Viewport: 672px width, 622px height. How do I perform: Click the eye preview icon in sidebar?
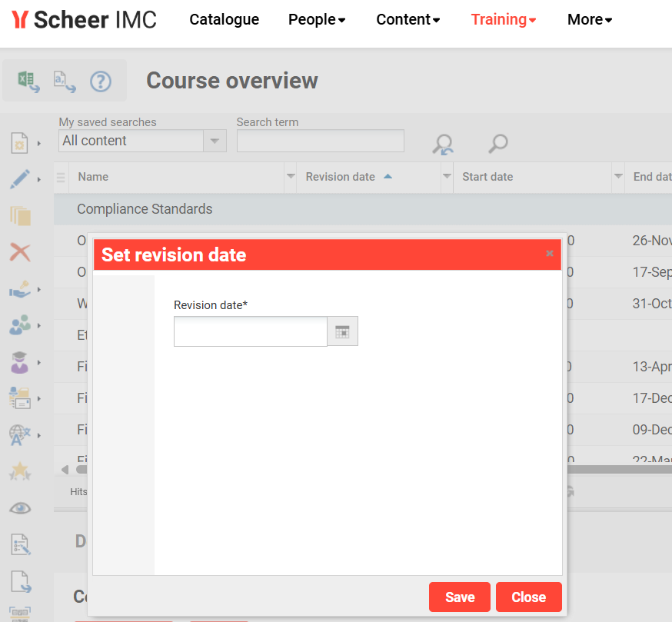(20, 507)
